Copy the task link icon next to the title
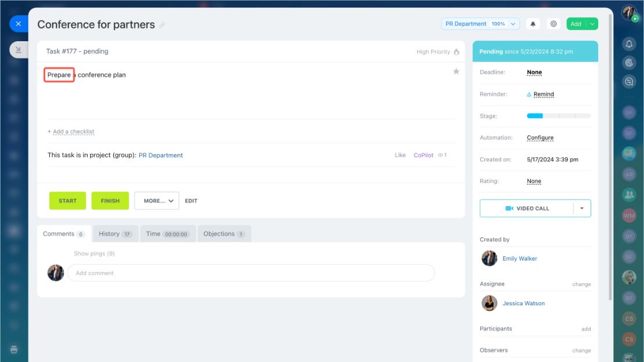The image size is (644, 362). coord(162,25)
